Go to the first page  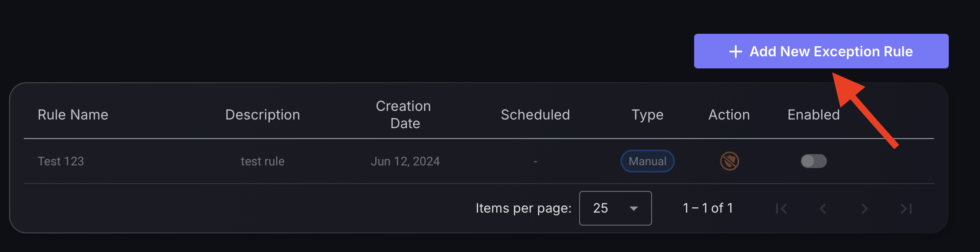[x=781, y=209]
